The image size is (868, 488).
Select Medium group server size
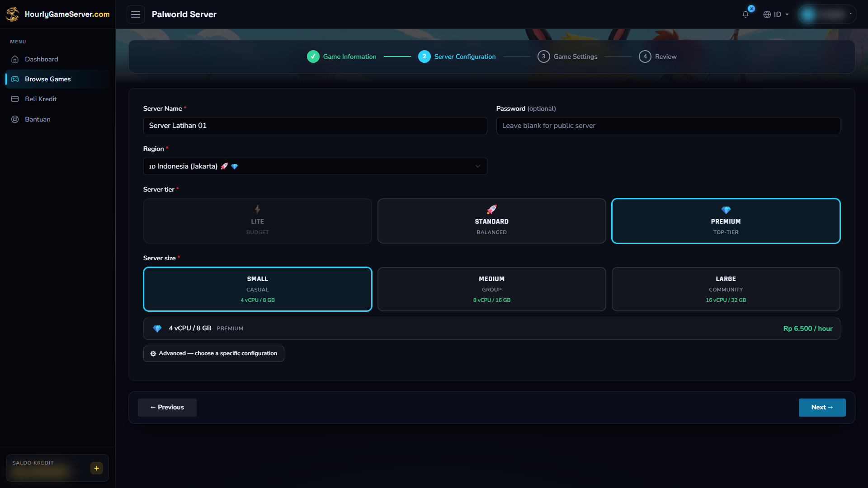pyautogui.click(x=492, y=289)
